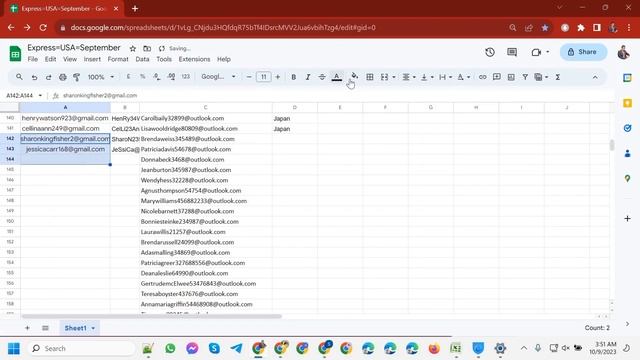Open the text rotation dropdown
Viewport: 640px width, 360px height.
tap(464, 77)
